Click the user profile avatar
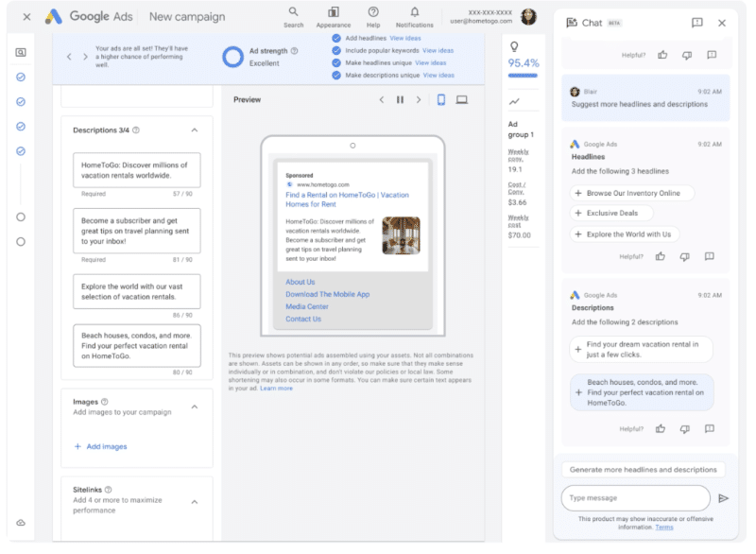Screen dimensions: 756x554 (x=529, y=17)
